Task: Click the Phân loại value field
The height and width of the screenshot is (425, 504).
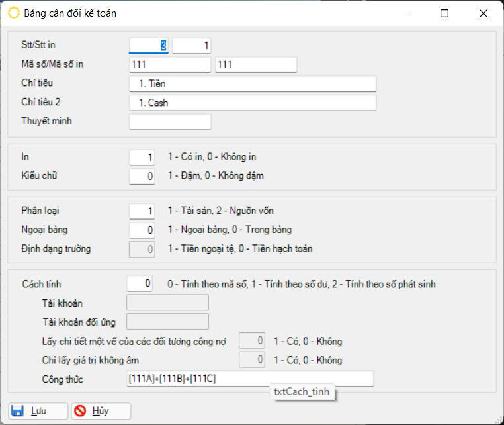Action: point(142,211)
